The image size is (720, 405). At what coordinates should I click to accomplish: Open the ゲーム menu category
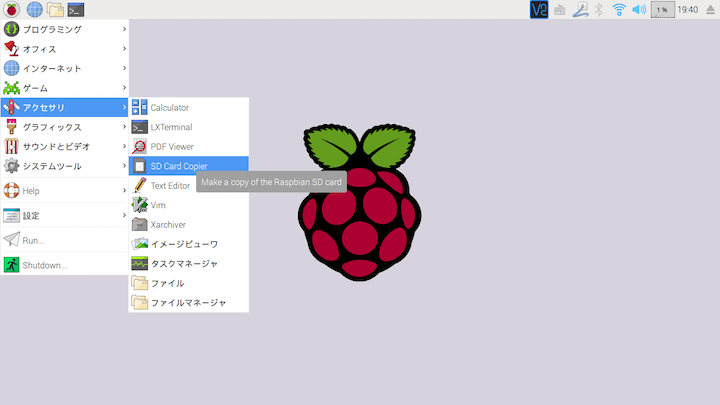coord(65,88)
